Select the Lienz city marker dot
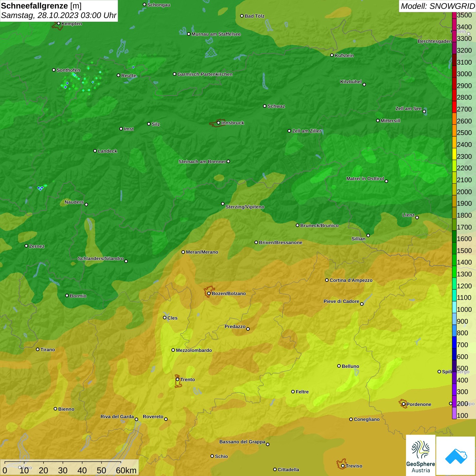Screen dimensions: 476x476 [x=417, y=218]
